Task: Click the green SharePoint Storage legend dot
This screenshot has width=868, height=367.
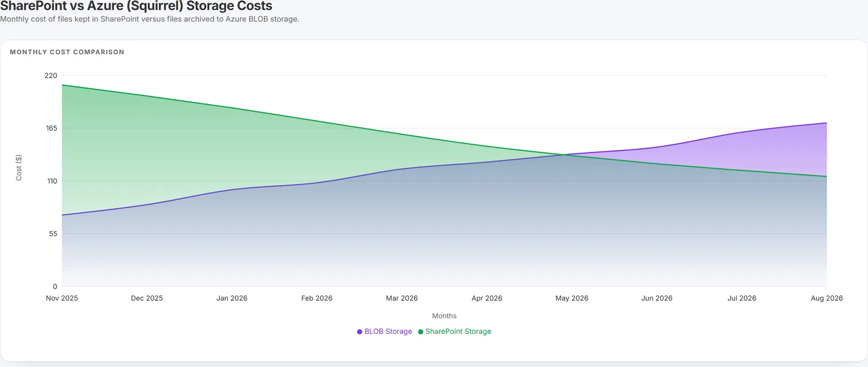Action: [420, 332]
